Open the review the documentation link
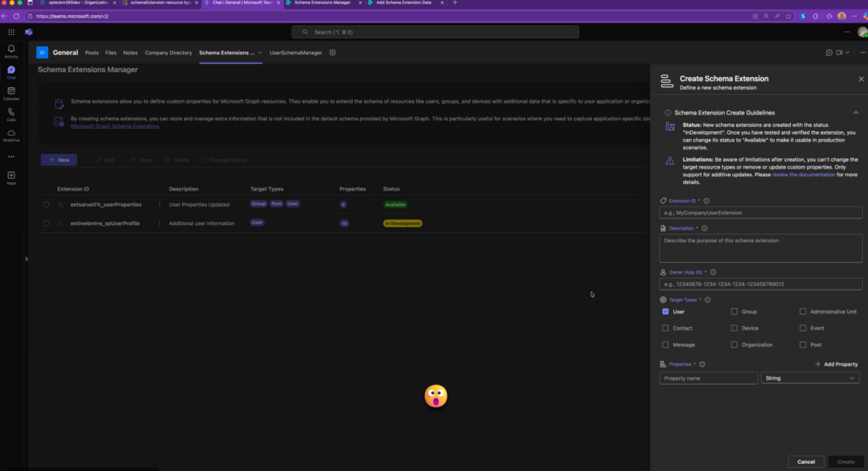The height and width of the screenshot is (471, 868). (804, 175)
